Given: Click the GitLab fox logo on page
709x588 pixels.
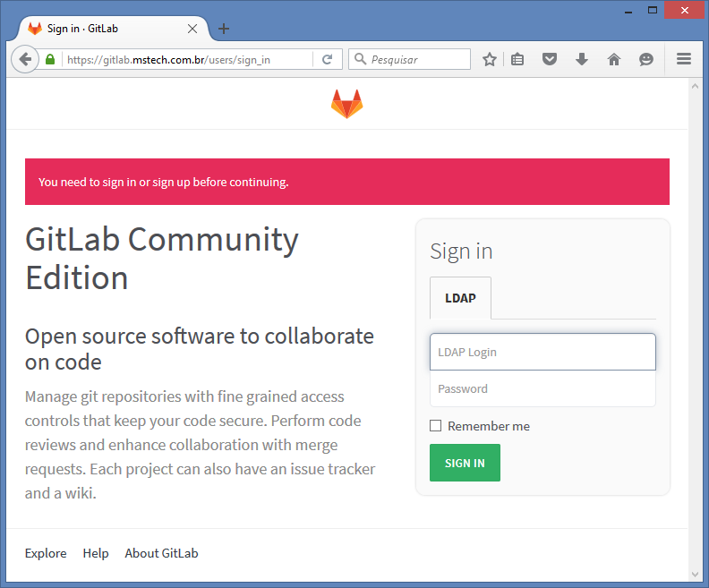Looking at the screenshot, I should (346, 104).
